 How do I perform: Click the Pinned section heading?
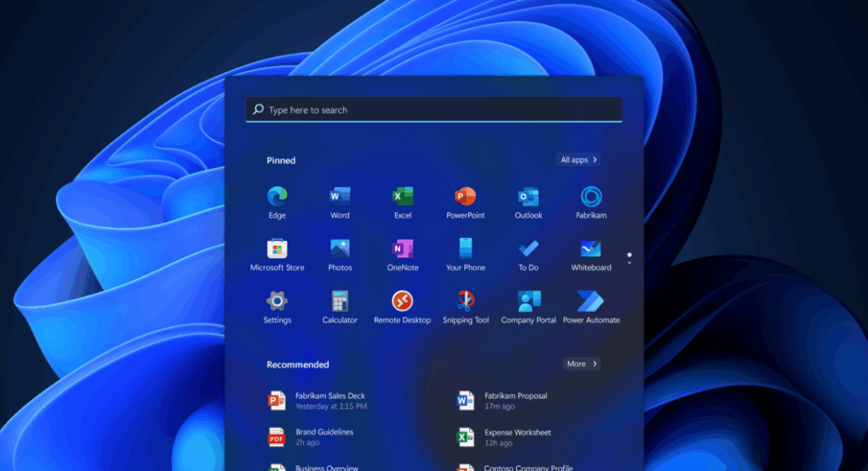click(x=281, y=160)
